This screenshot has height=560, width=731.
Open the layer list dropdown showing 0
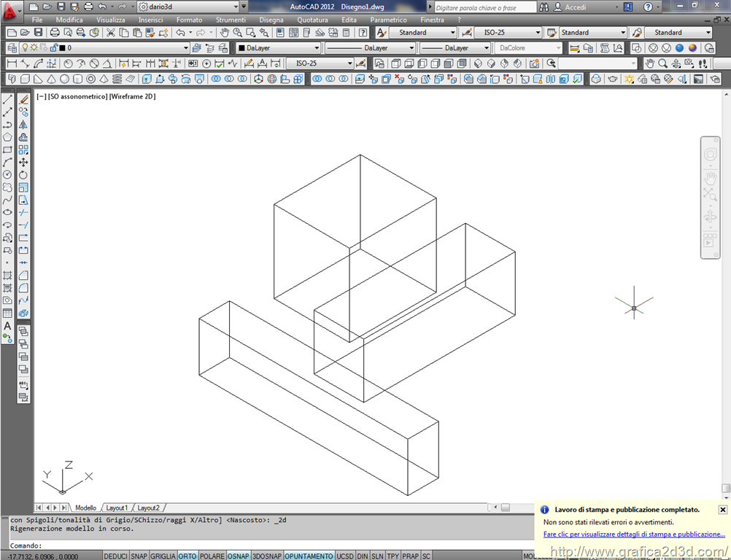(123, 48)
